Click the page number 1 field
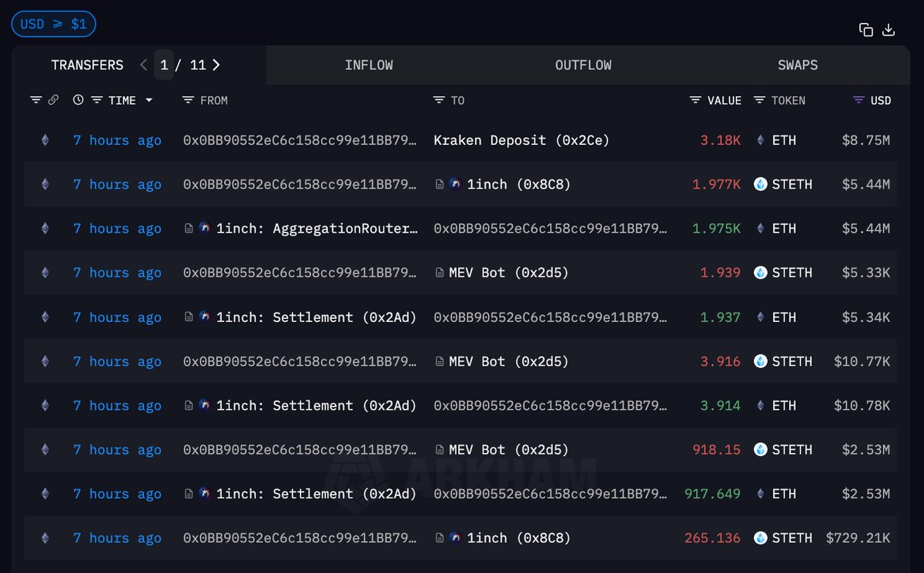The width and height of the screenshot is (924, 573). 164,65
